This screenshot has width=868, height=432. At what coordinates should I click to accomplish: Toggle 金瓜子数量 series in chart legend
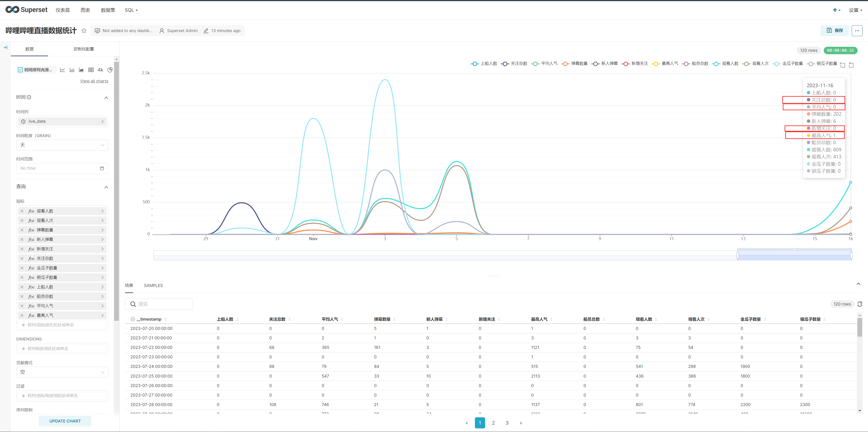788,63
